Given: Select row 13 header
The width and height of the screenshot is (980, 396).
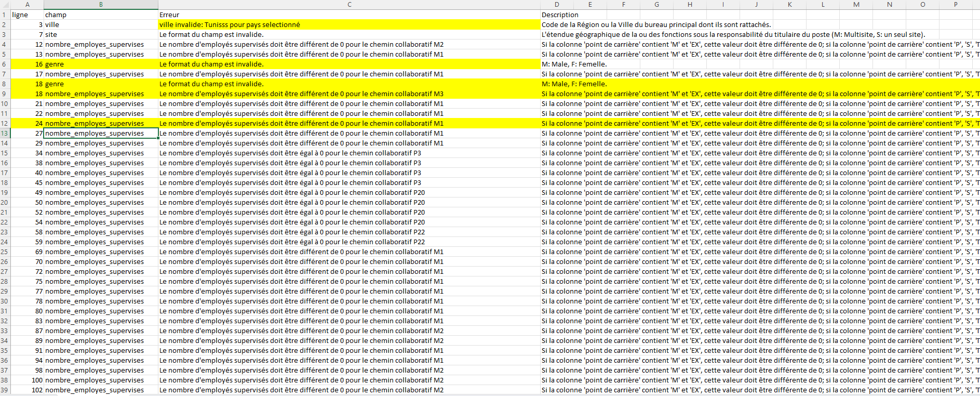Looking at the screenshot, I should (x=4, y=133).
